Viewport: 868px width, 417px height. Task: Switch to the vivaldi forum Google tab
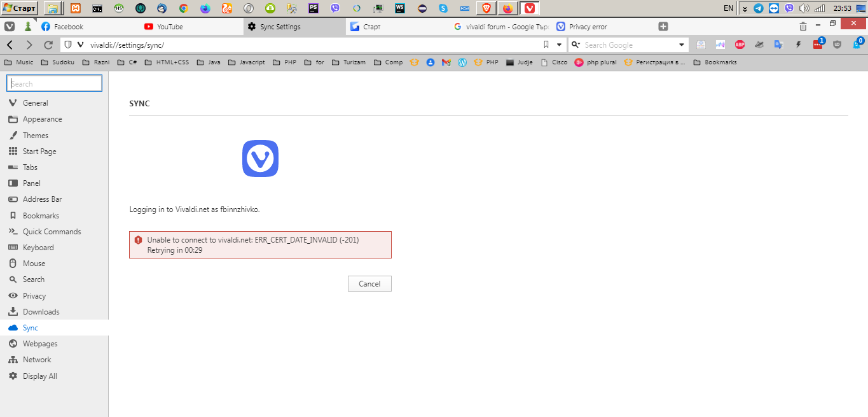(x=501, y=27)
